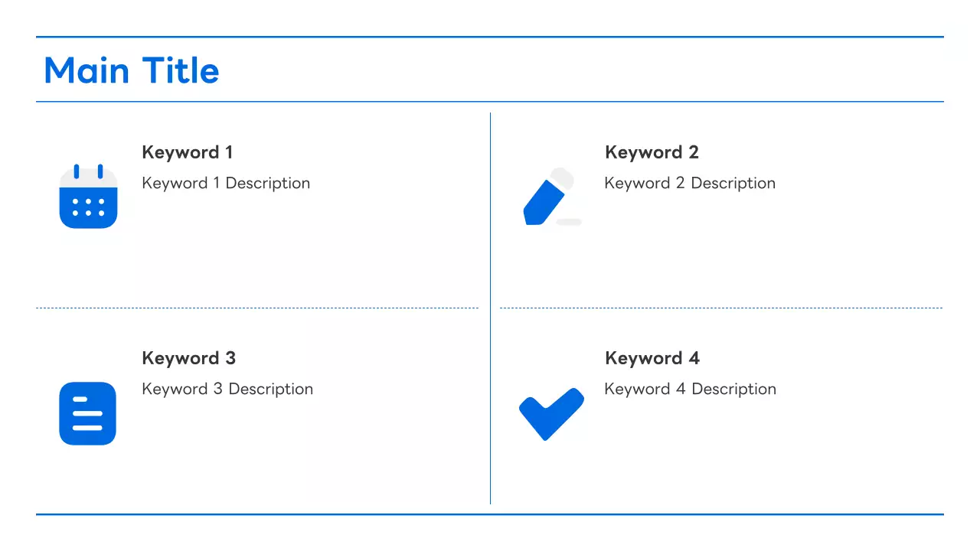
Task: Select the Keyword 1 heading
Action: point(187,152)
